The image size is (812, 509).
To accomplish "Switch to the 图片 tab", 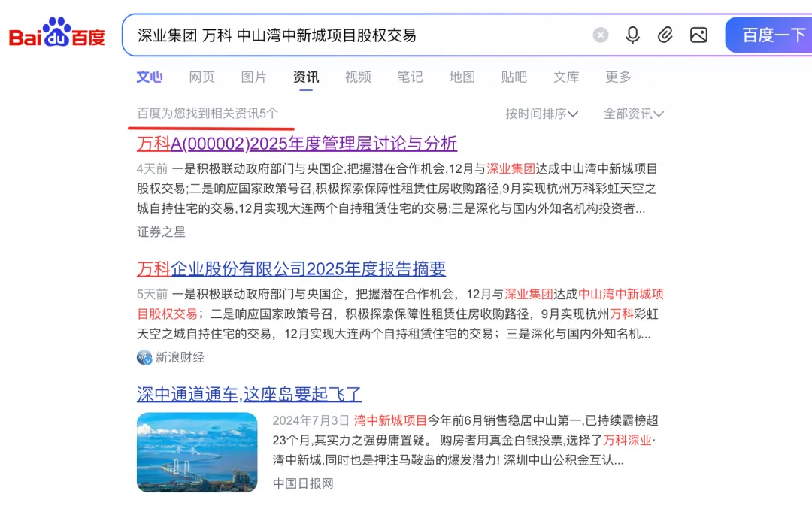I will coord(254,77).
